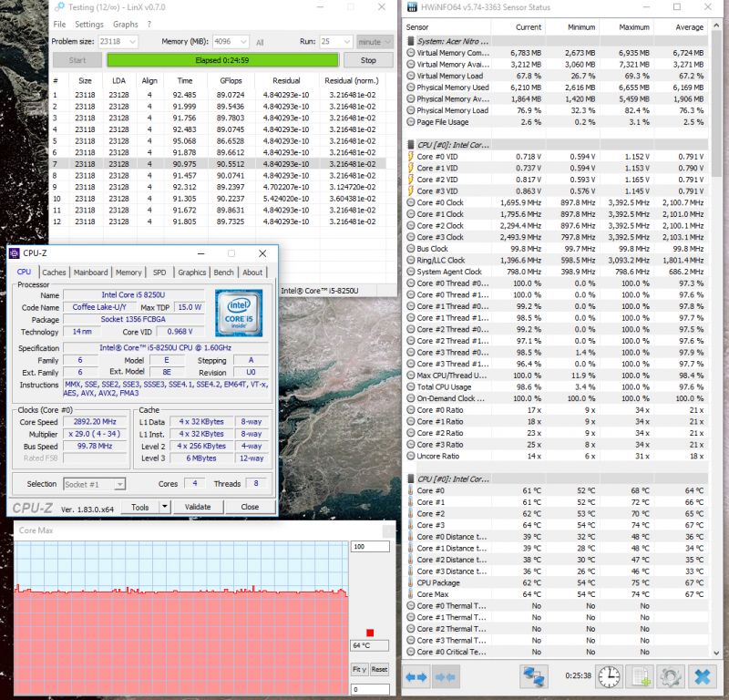Open the Run count dropdown in LinX

(x=347, y=41)
